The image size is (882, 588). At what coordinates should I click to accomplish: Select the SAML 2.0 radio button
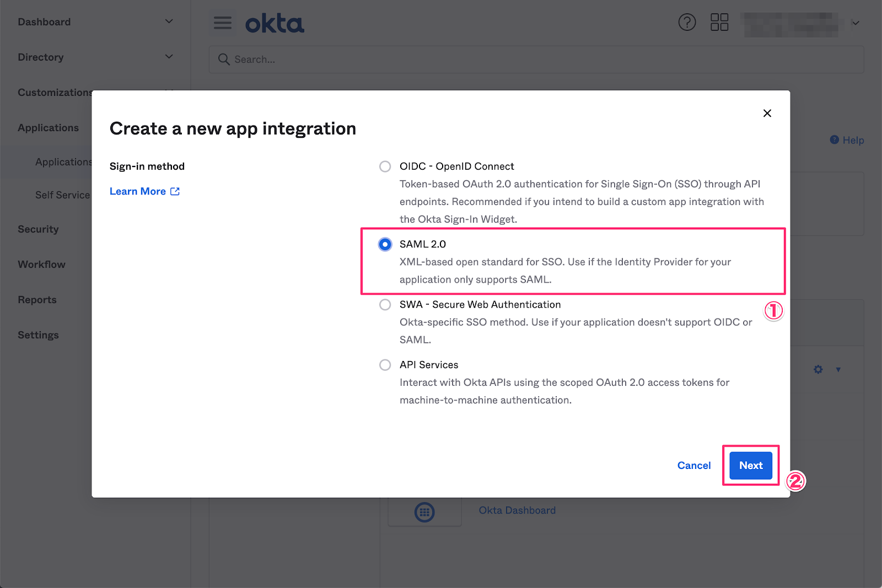coord(385,244)
